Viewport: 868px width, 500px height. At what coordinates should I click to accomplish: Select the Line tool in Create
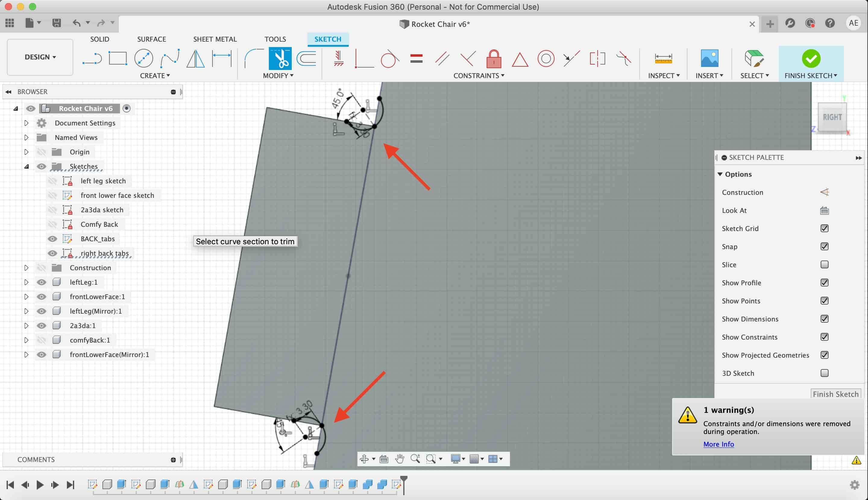(x=92, y=59)
